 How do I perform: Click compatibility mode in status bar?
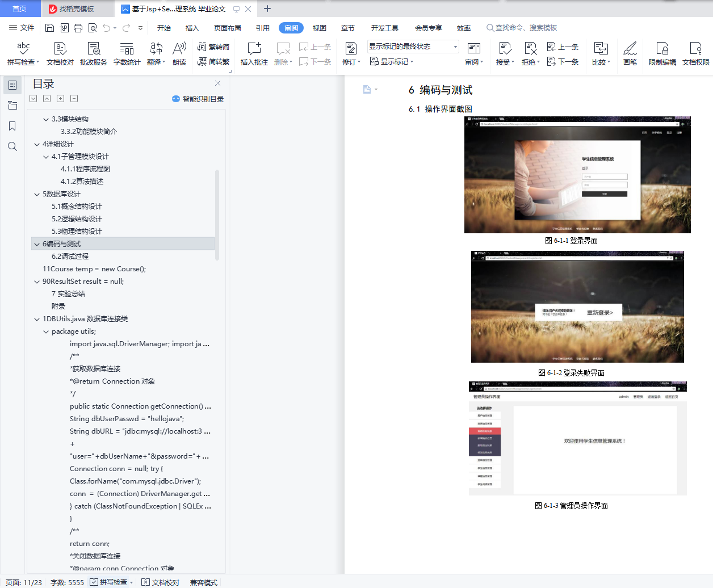click(x=204, y=582)
